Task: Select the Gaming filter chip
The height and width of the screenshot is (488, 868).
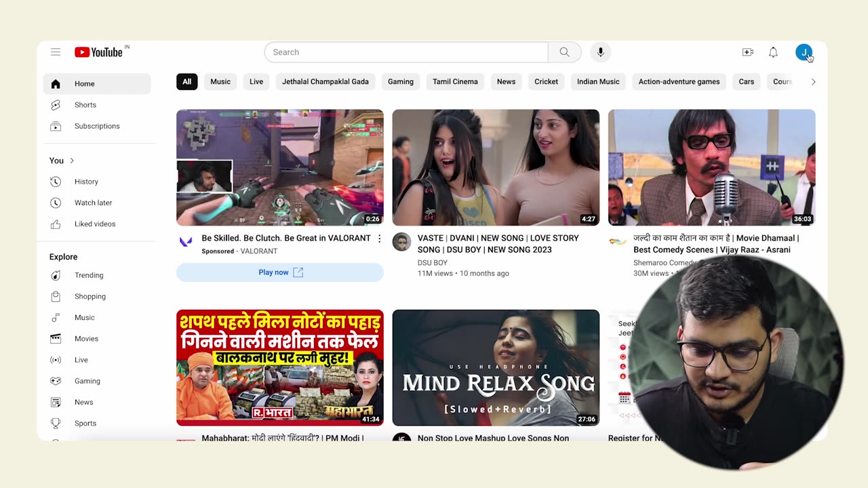Action: click(x=401, y=82)
